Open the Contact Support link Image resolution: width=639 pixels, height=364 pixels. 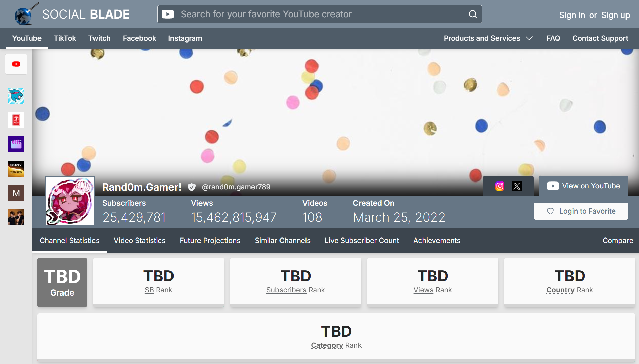click(600, 38)
